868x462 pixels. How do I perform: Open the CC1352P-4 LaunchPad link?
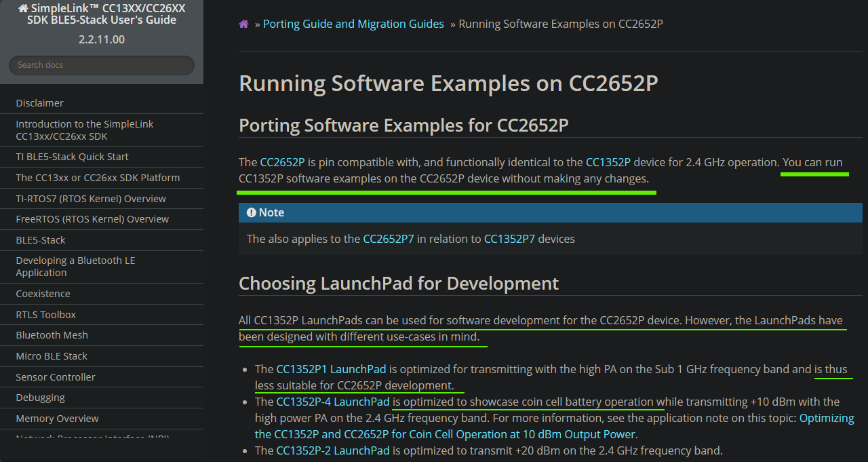[333, 402]
